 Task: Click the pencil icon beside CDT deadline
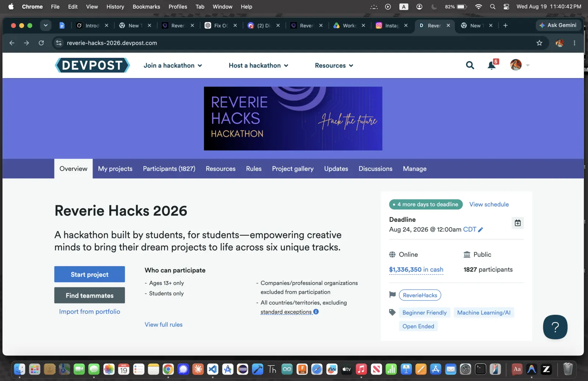click(480, 229)
